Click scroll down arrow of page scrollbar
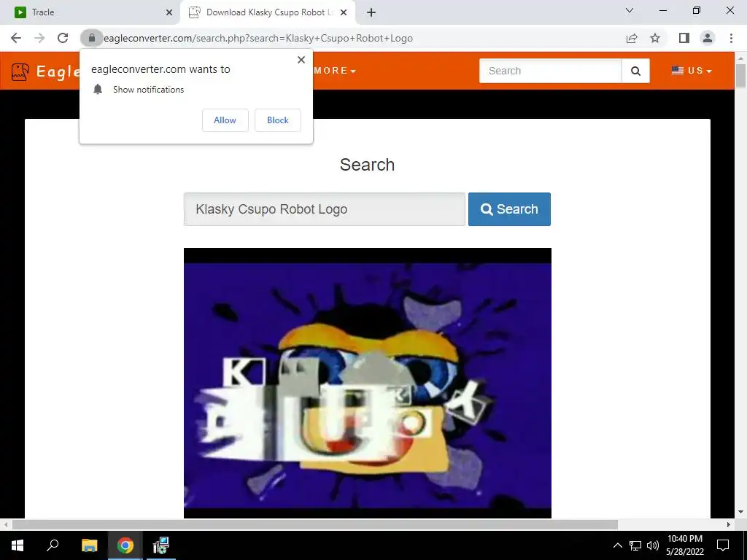The image size is (747, 560). pos(740,512)
